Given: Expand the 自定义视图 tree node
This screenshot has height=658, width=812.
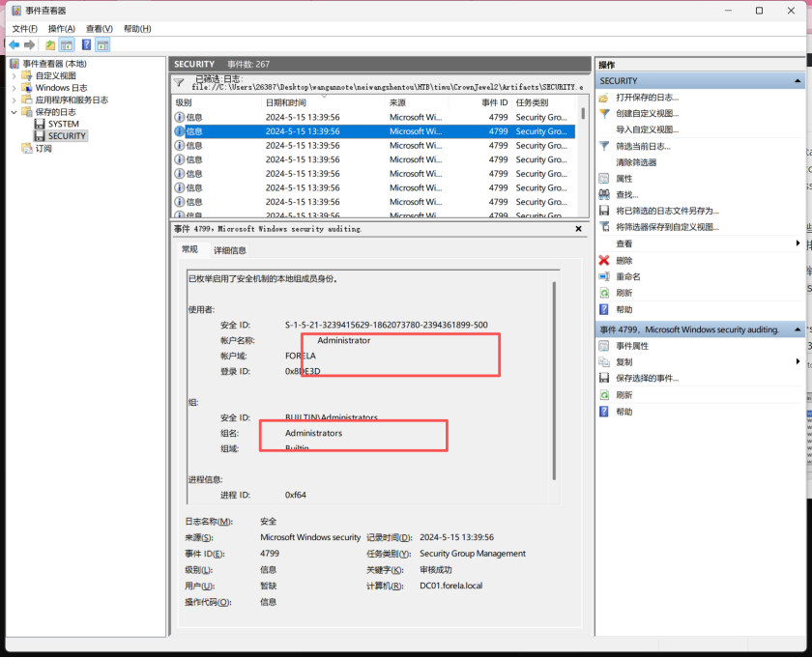Looking at the screenshot, I should pos(14,75).
